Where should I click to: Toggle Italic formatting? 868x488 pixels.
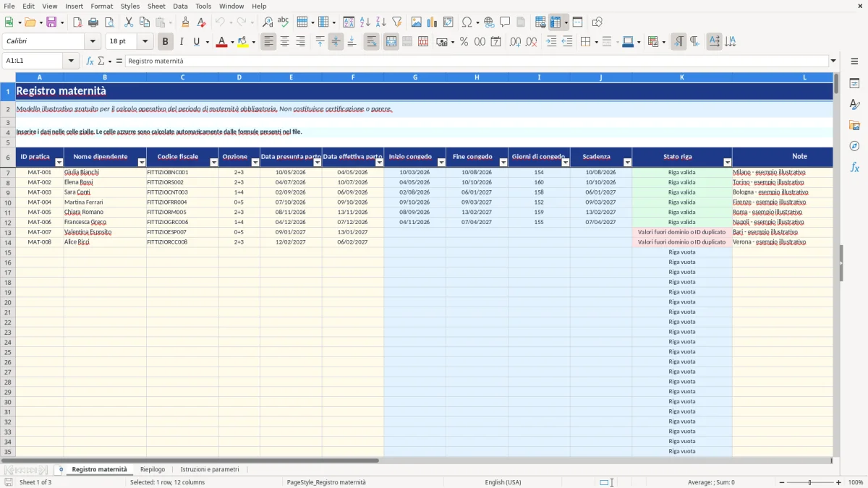coord(181,42)
